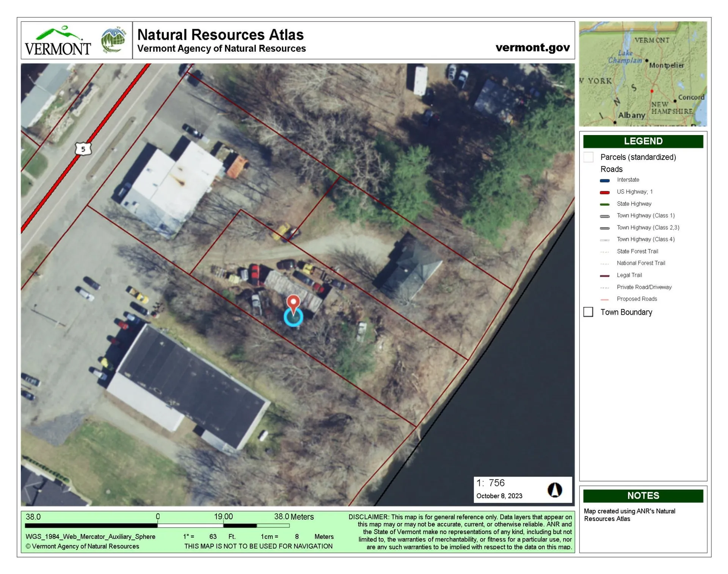728x574 pixels.
Task: Click 'WGS_1984_Web_Mercator_Auxiliary_Sphere' projection text
Action: point(90,536)
